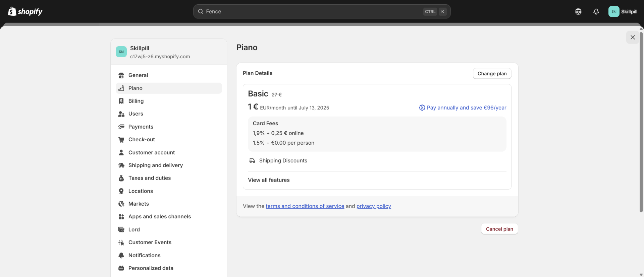Click the Notifications bell sidebar icon

(x=121, y=255)
